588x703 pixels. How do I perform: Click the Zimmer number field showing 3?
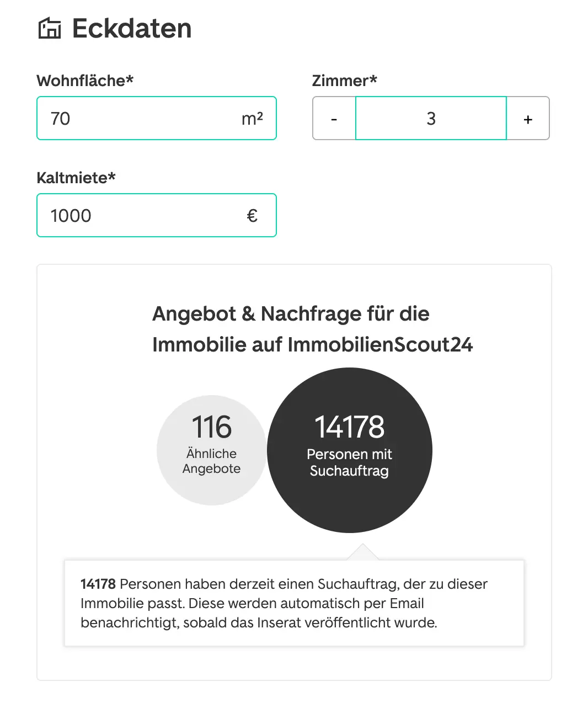click(x=431, y=119)
